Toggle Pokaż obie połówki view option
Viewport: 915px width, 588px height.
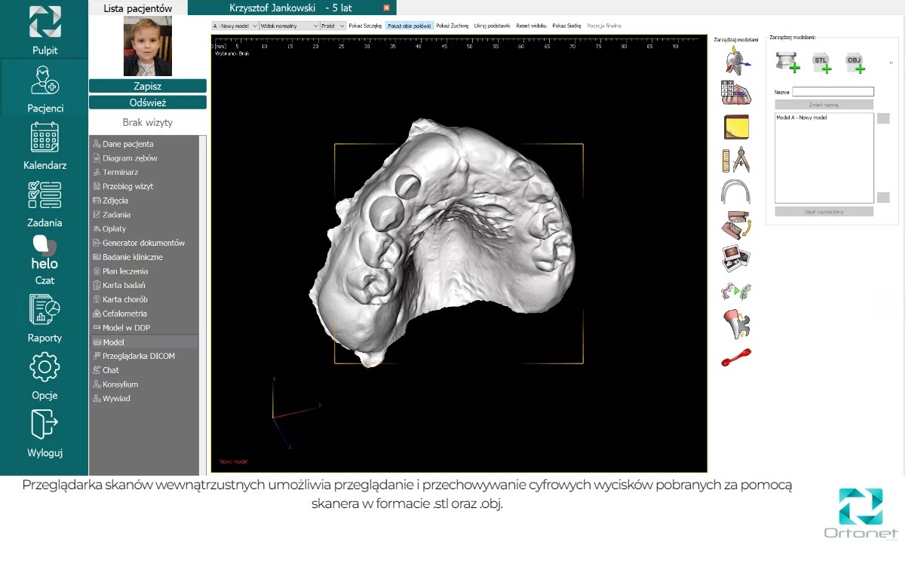(409, 26)
